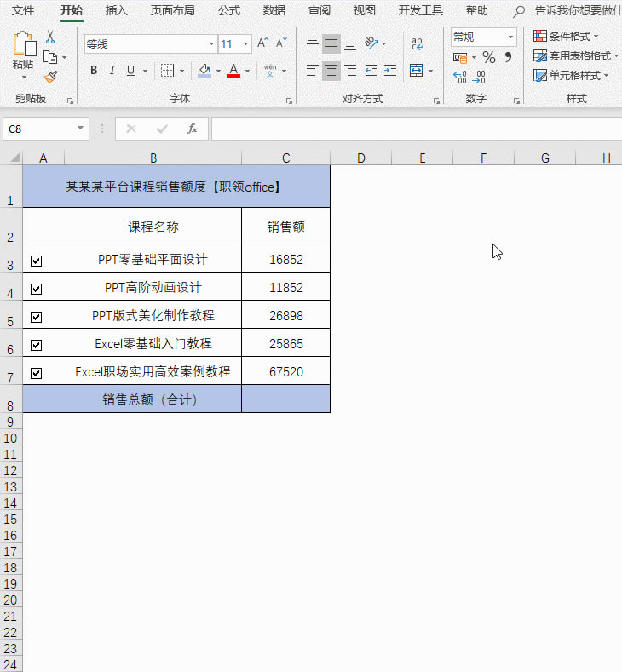Open font color dropdown arrow
The width and height of the screenshot is (622, 672).
click(247, 71)
